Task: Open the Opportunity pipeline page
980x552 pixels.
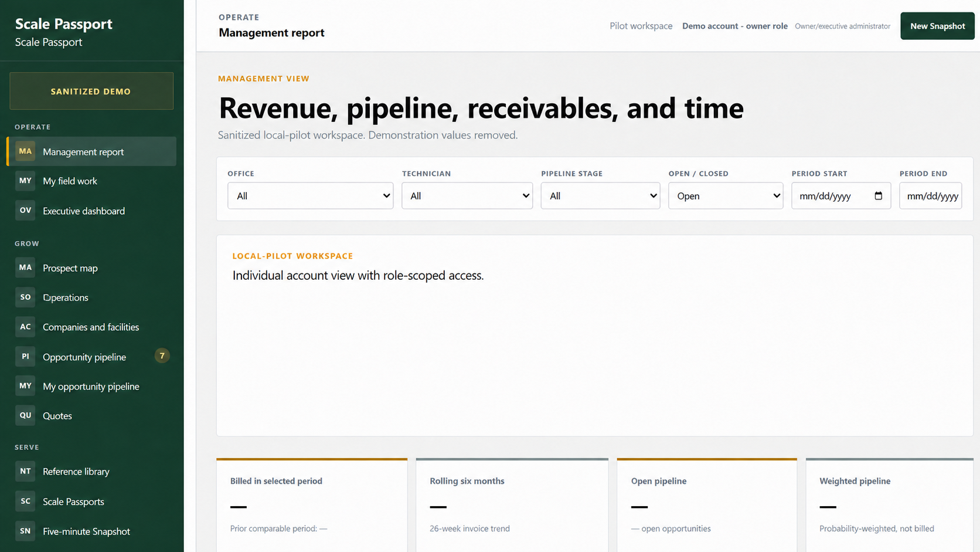Action: tap(91, 357)
